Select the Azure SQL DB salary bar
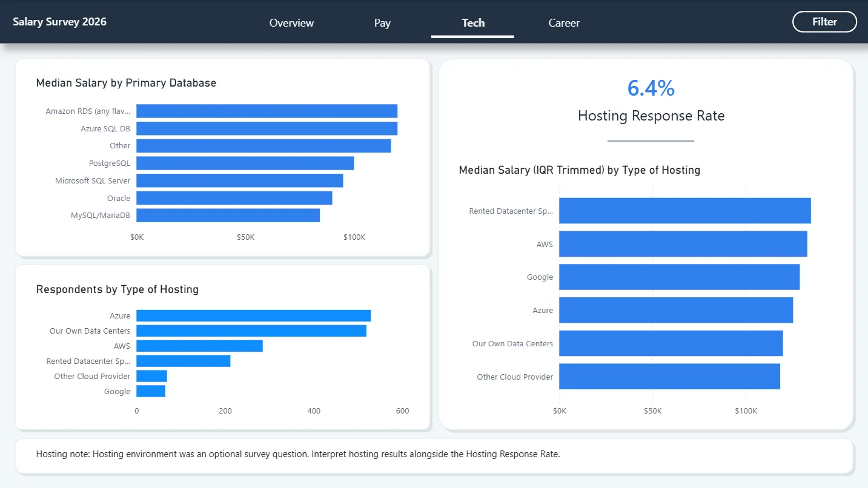The image size is (868, 488). point(267,128)
